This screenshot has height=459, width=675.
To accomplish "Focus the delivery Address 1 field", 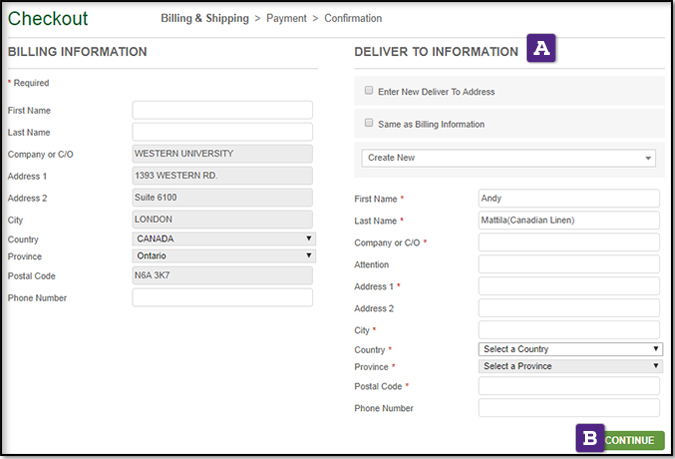I will coord(569,286).
